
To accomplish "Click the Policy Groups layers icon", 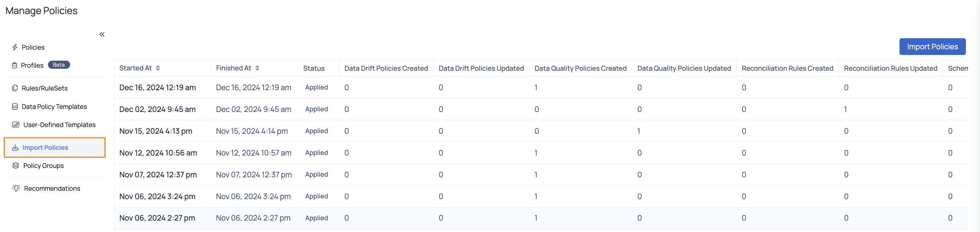I will pos(16,165).
